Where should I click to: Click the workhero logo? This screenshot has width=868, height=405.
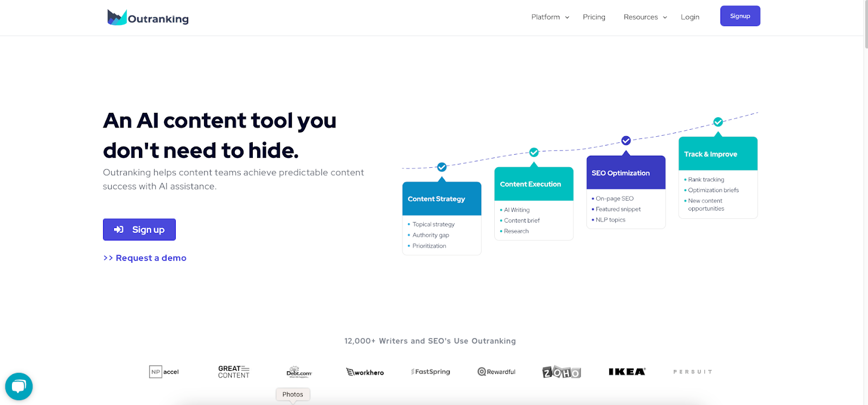click(365, 372)
